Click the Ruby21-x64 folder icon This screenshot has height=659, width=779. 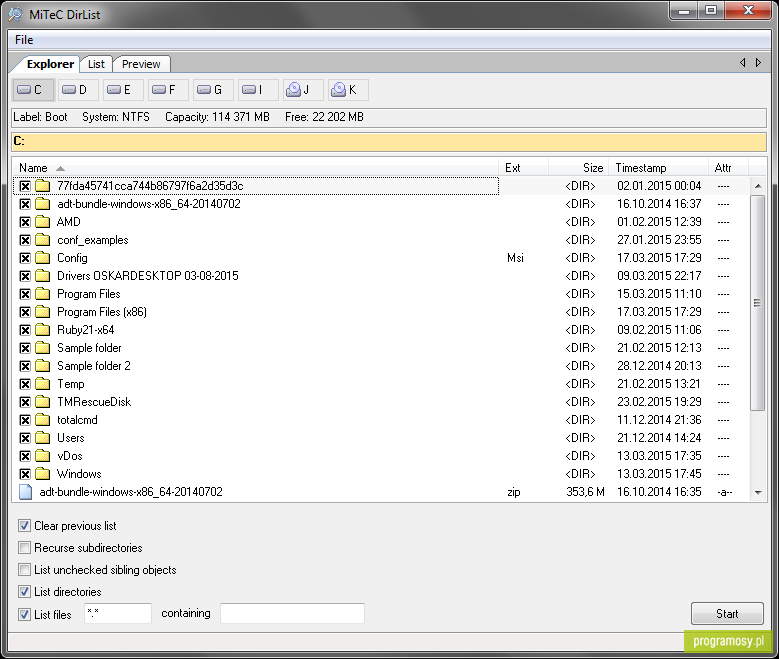[x=43, y=330]
